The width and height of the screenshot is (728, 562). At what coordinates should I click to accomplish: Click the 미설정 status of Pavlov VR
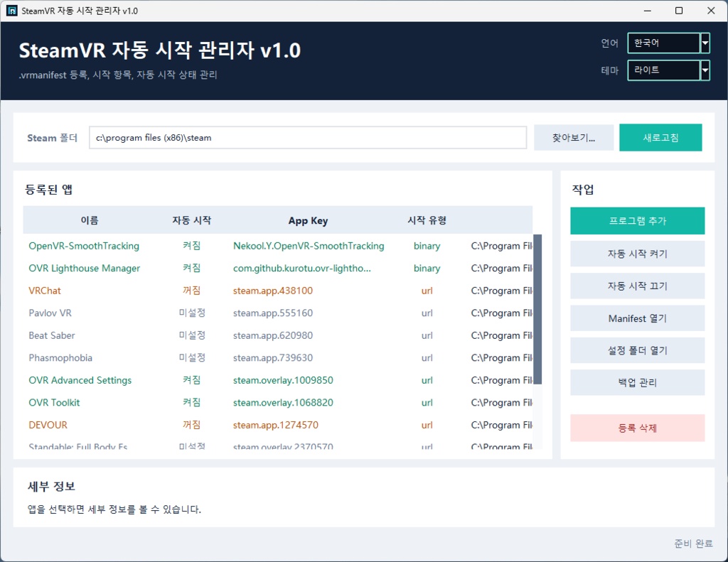pyautogui.click(x=191, y=313)
